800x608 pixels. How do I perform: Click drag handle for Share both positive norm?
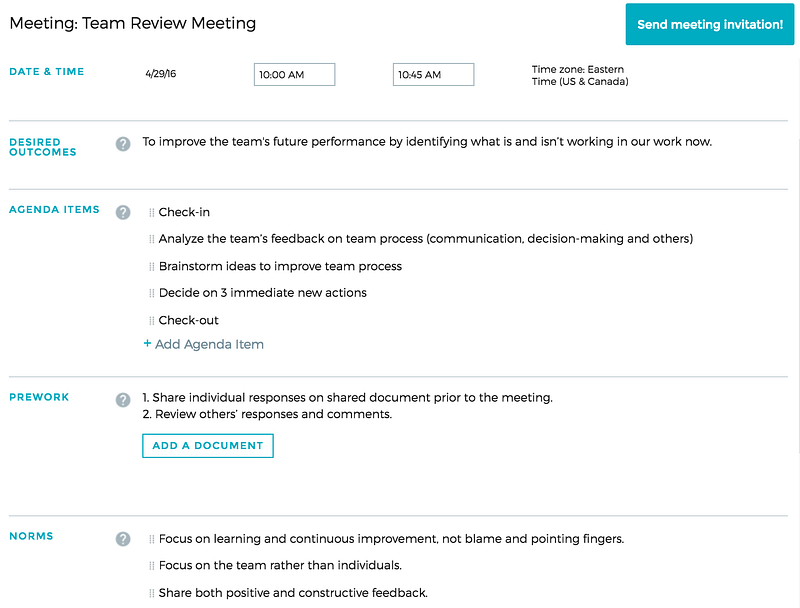pyautogui.click(x=152, y=593)
